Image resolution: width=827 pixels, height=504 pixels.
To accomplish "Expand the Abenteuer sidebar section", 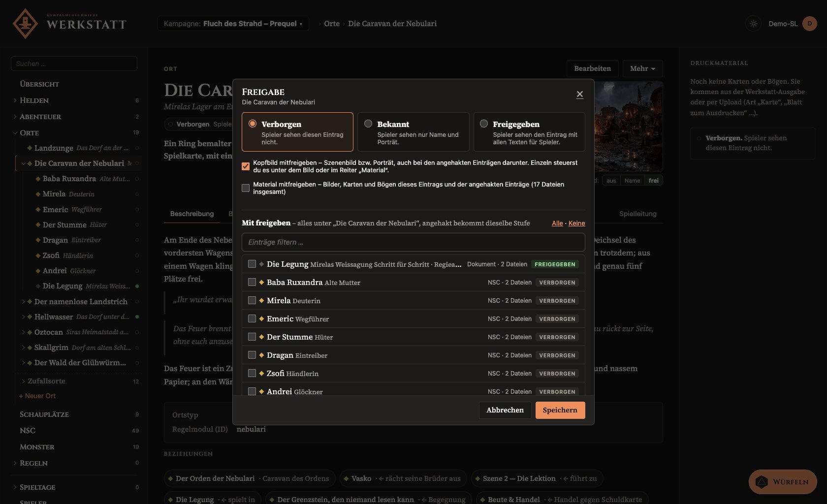I will click(x=15, y=117).
